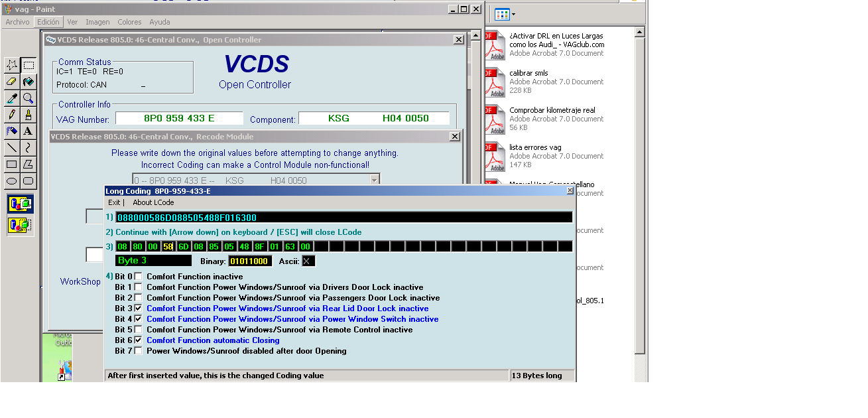The width and height of the screenshot is (868, 418).
Task: Open the Ayuda menu in Paint
Action: pos(160,22)
